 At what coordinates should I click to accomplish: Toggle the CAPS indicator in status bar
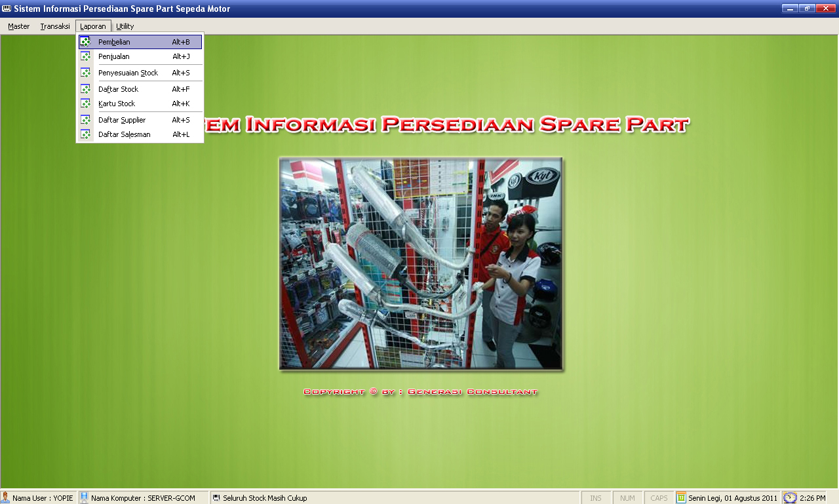click(x=659, y=498)
